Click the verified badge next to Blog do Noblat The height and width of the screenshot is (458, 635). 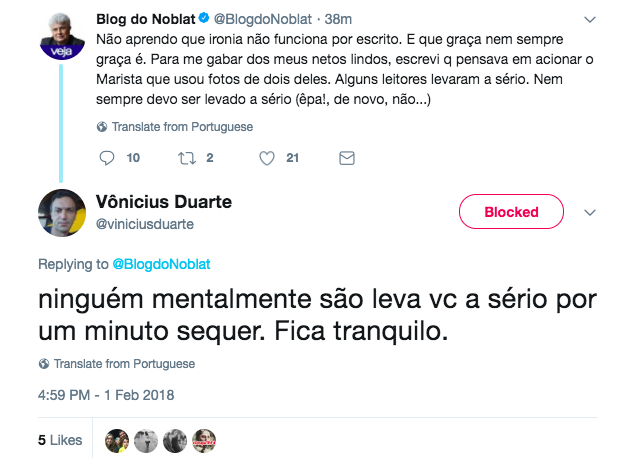204,20
